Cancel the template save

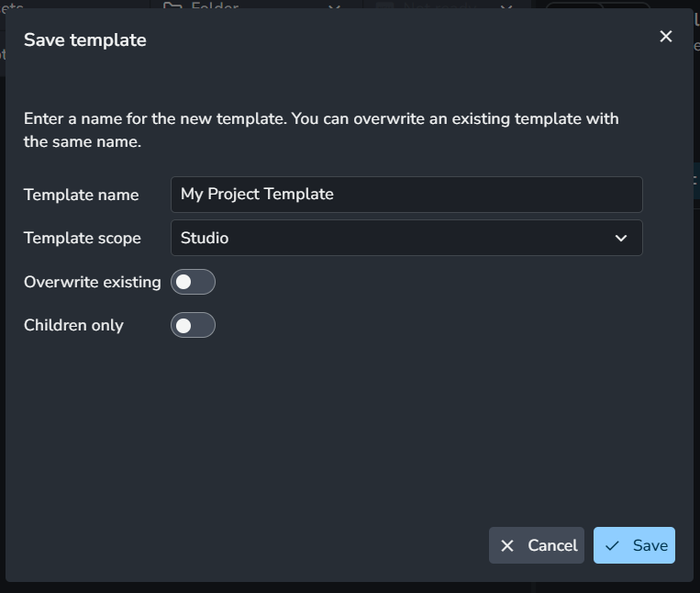pos(536,545)
